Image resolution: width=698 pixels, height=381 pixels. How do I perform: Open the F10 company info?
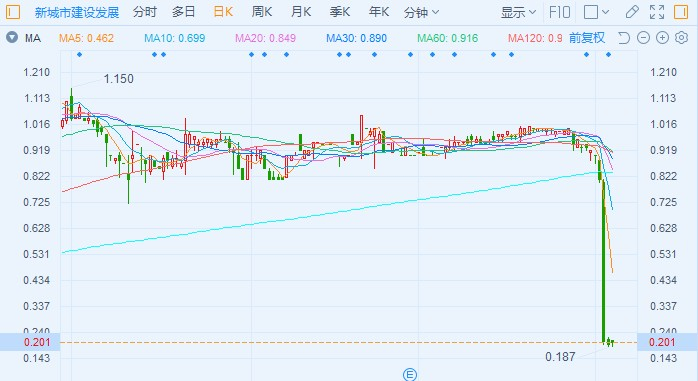click(560, 12)
